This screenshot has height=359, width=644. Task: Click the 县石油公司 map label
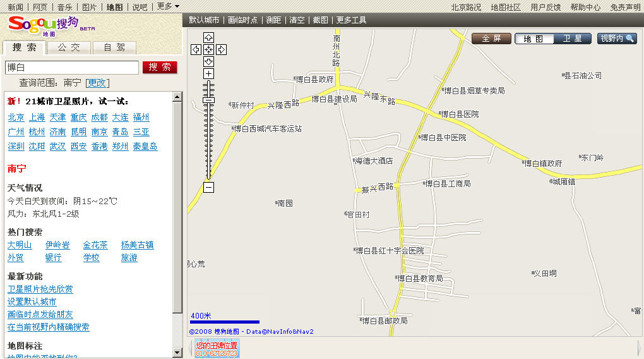click(582, 76)
